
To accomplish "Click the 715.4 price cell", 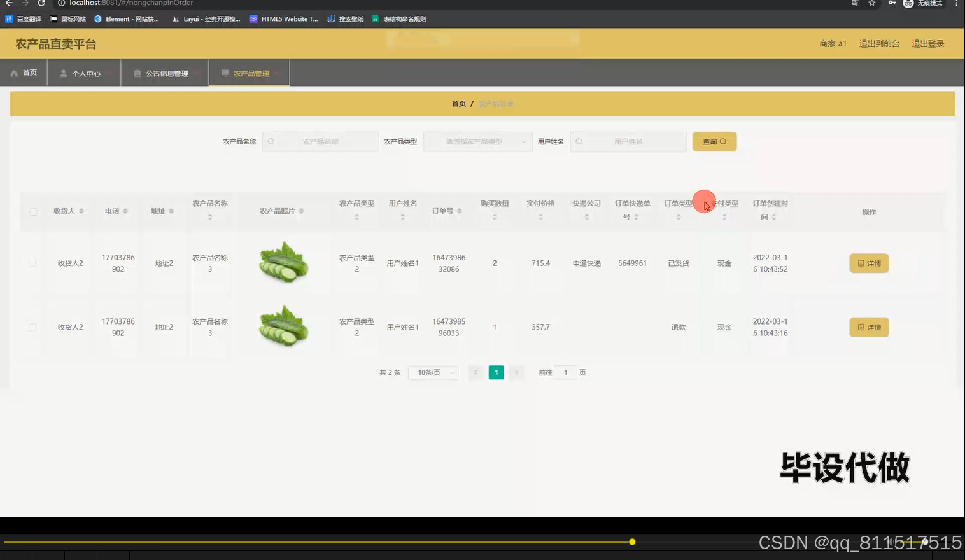I will coord(540,263).
